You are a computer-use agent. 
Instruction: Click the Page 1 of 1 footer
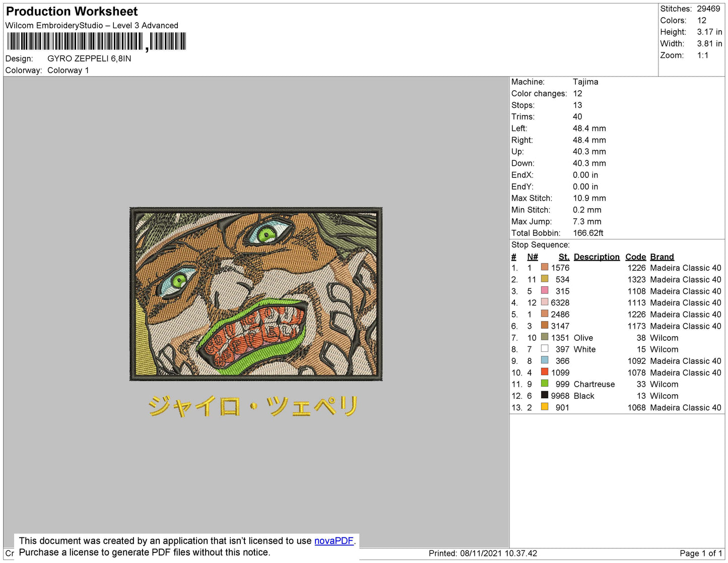point(701,553)
